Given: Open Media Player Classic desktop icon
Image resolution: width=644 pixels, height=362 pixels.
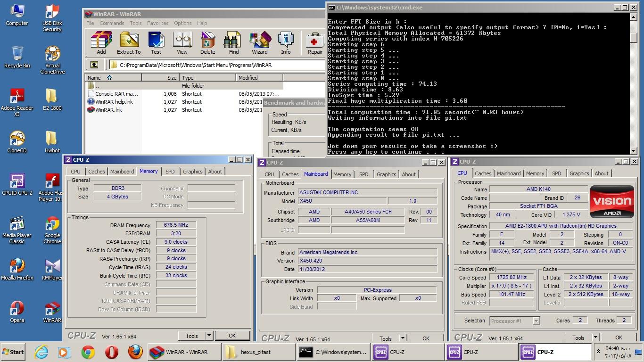Looking at the screenshot, I should coord(17,230).
